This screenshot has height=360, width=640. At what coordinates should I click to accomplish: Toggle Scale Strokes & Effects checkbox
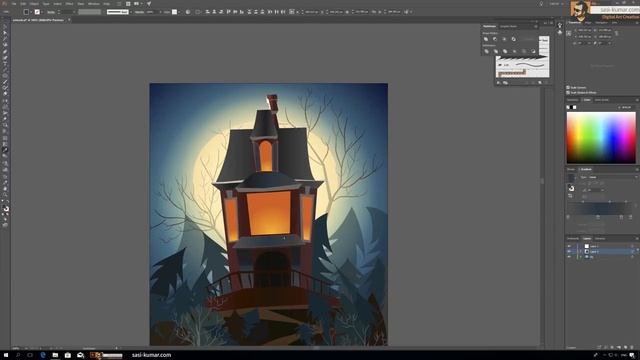(568, 93)
